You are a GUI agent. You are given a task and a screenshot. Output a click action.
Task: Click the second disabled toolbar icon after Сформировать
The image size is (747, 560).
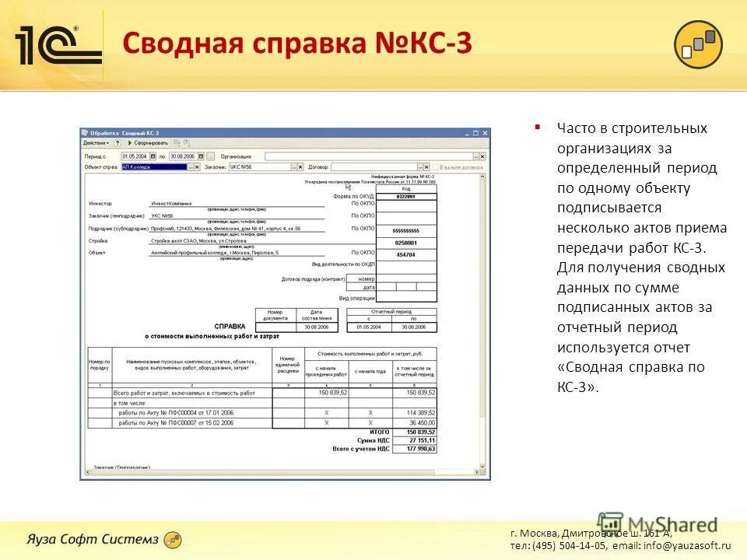click(187, 143)
